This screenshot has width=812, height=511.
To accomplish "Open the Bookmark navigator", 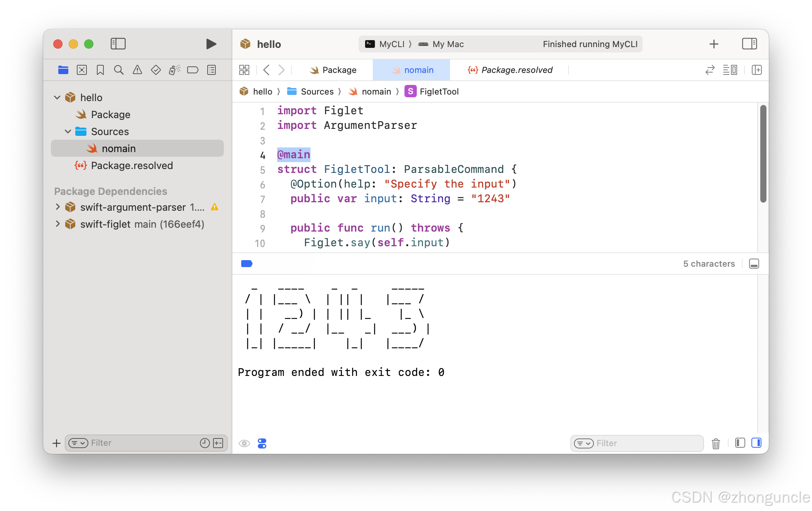I will (x=100, y=70).
